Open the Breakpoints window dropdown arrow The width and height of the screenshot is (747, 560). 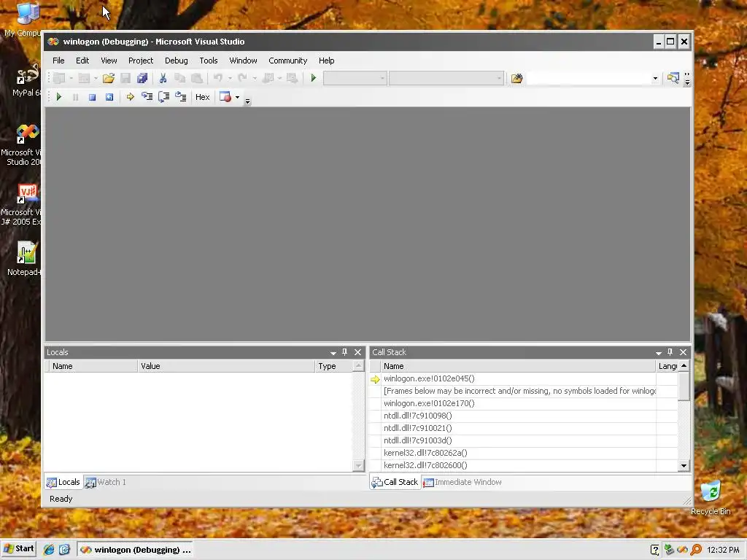coord(237,97)
